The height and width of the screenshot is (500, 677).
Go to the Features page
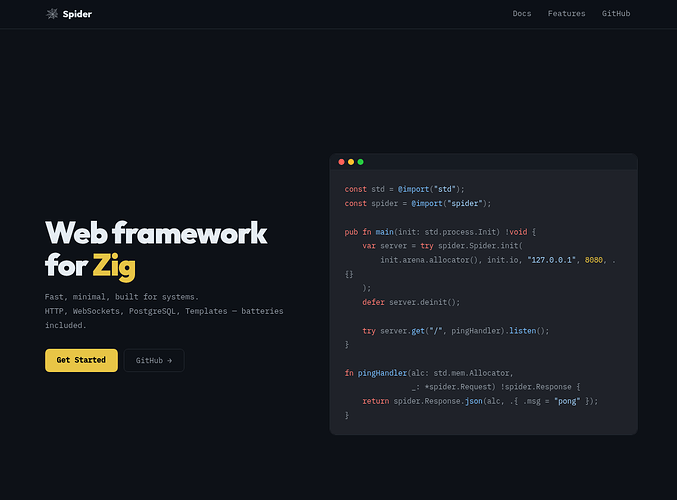pyautogui.click(x=566, y=14)
